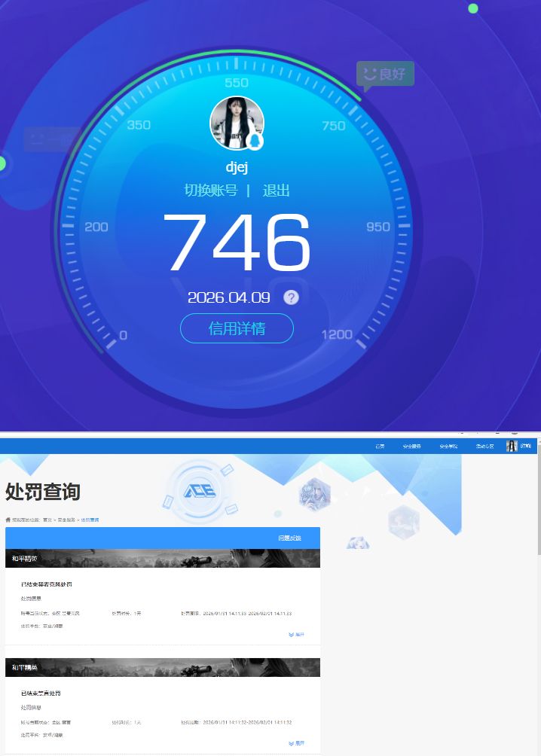This screenshot has height=756, width=541.
Task: Click the username djej
Action: tap(237, 167)
